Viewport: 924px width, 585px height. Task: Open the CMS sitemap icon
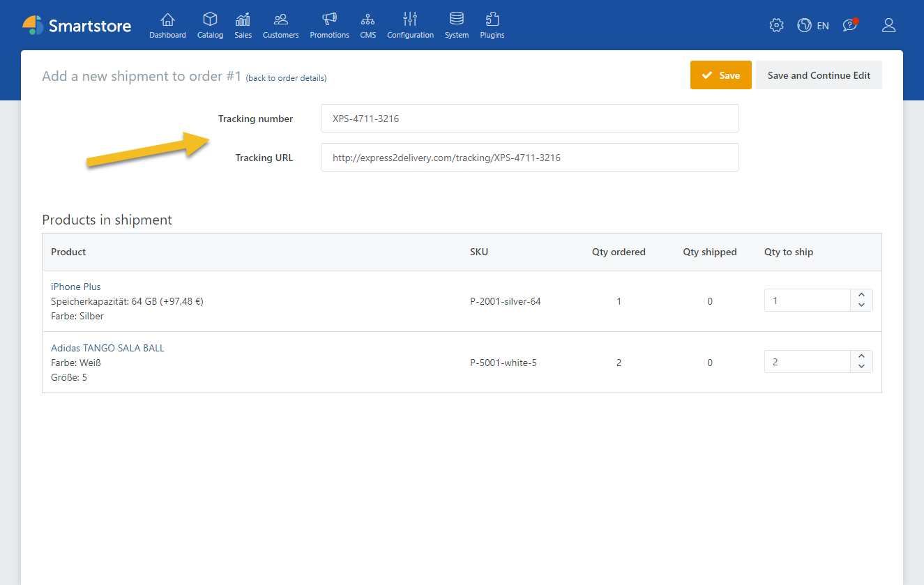coord(368,20)
